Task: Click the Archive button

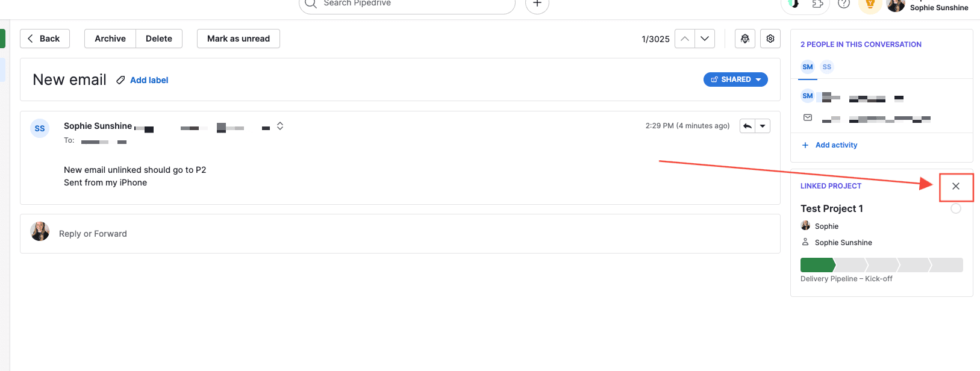Action: 110,39
